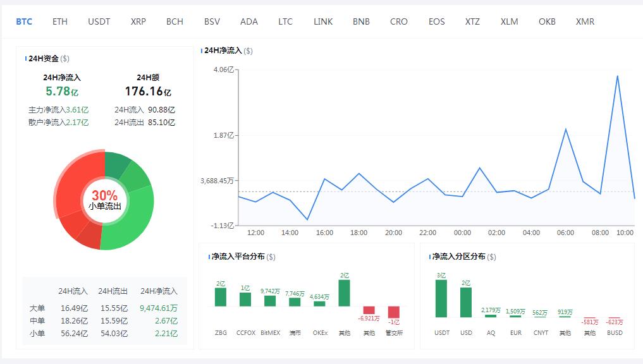Click the 9,474.61万 large-order net inflow value
This screenshot has height=364, width=643.
(157, 308)
